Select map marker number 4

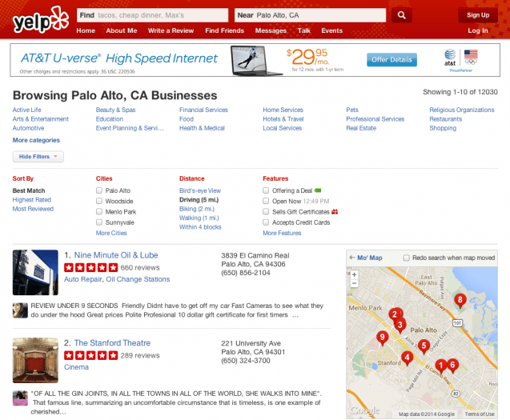click(407, 358)
